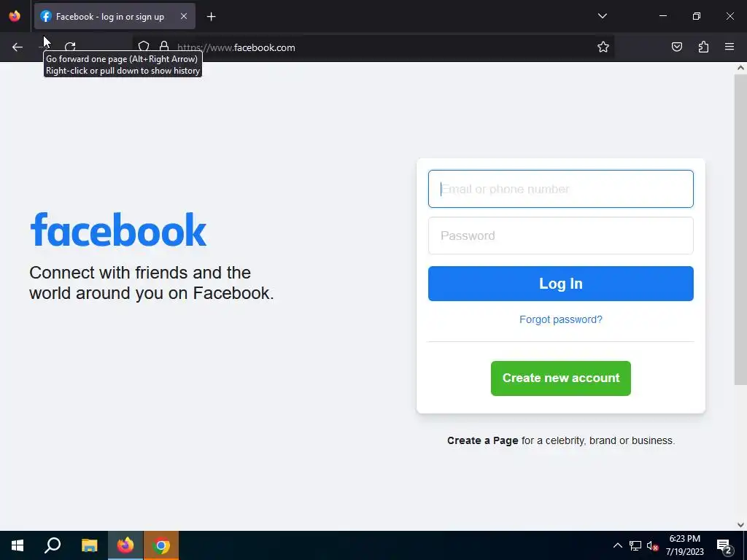Bookmark this page with the star
Screen dimensions: 747x560
[603, 47]
